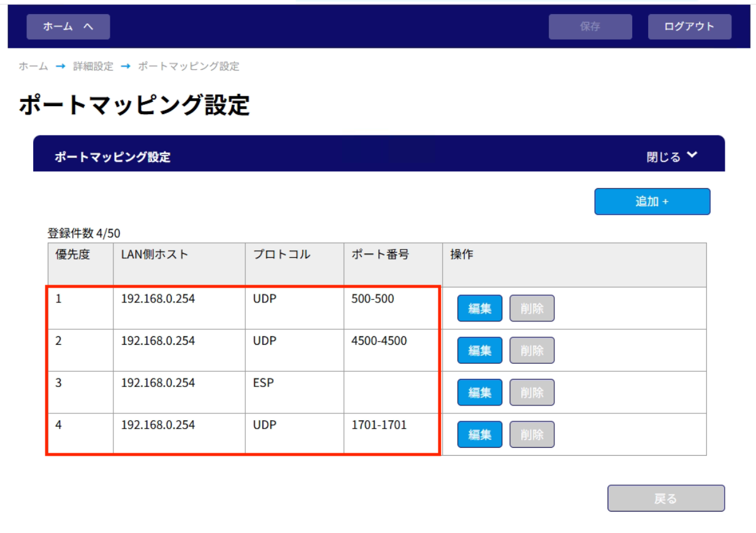
Task: Click ポートマッピング設定 breadcrumb text
Action: [188, 66]
